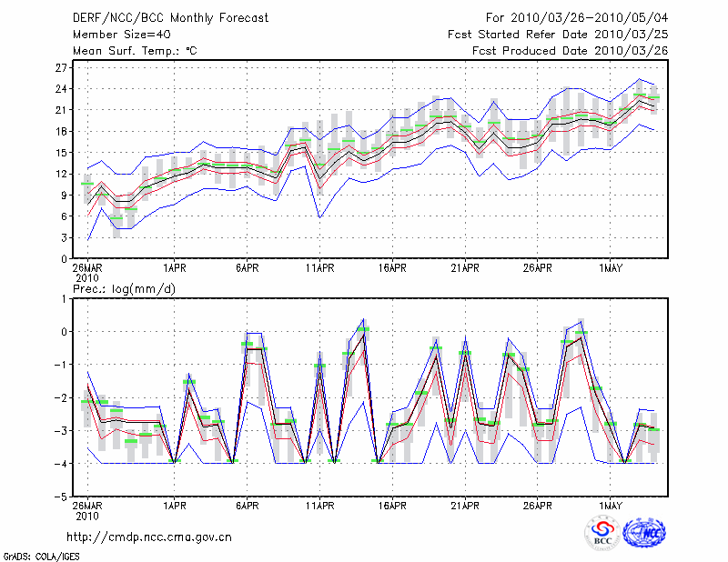Click the 27 label on temperature y-axis
Screen dimensions: 728x562
60,68
